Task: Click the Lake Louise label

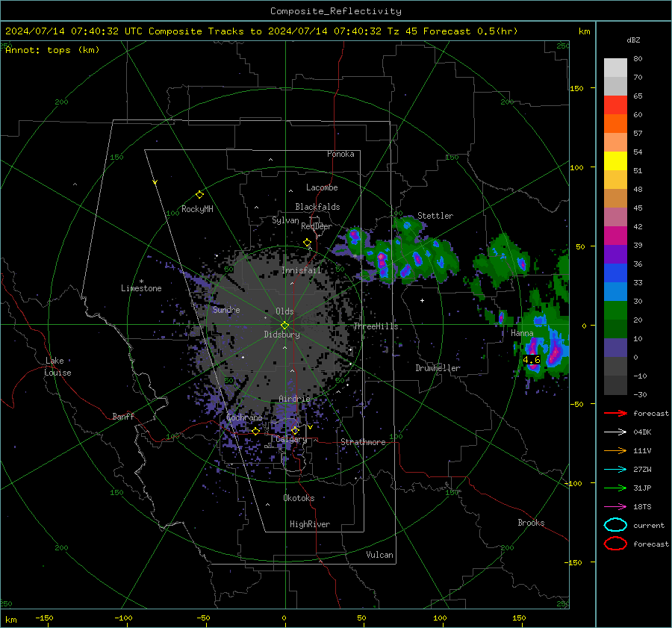Action: tap(57, 367)
